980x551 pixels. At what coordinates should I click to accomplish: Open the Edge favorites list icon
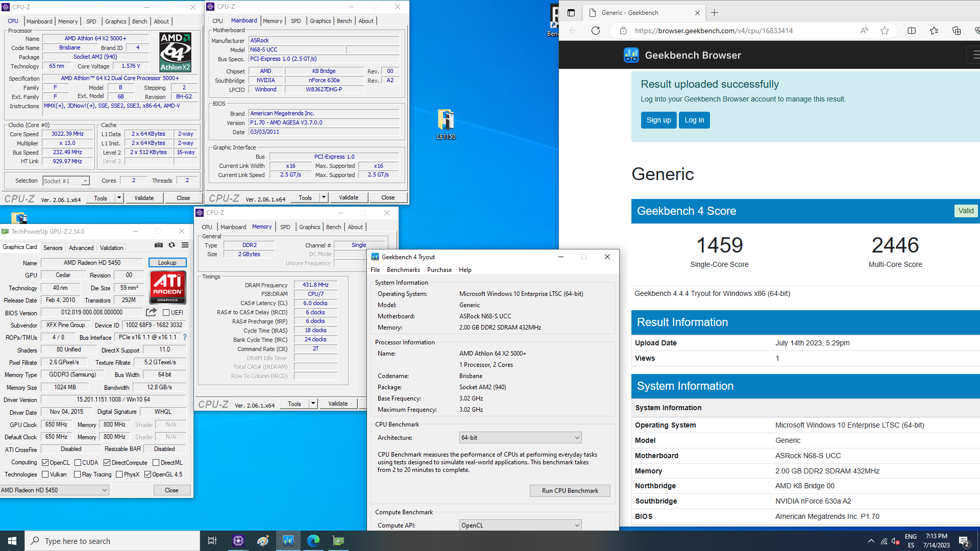tap(934, 31)
